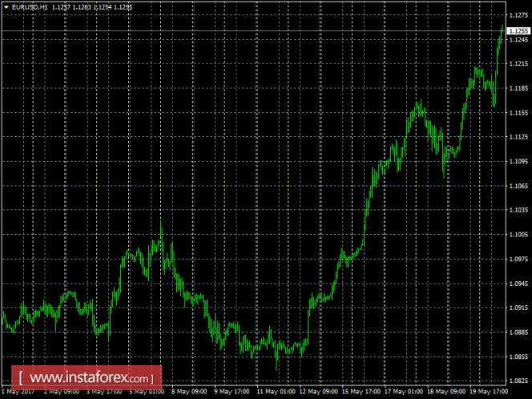Click the 1.1005 price axis label

(518, 234)
